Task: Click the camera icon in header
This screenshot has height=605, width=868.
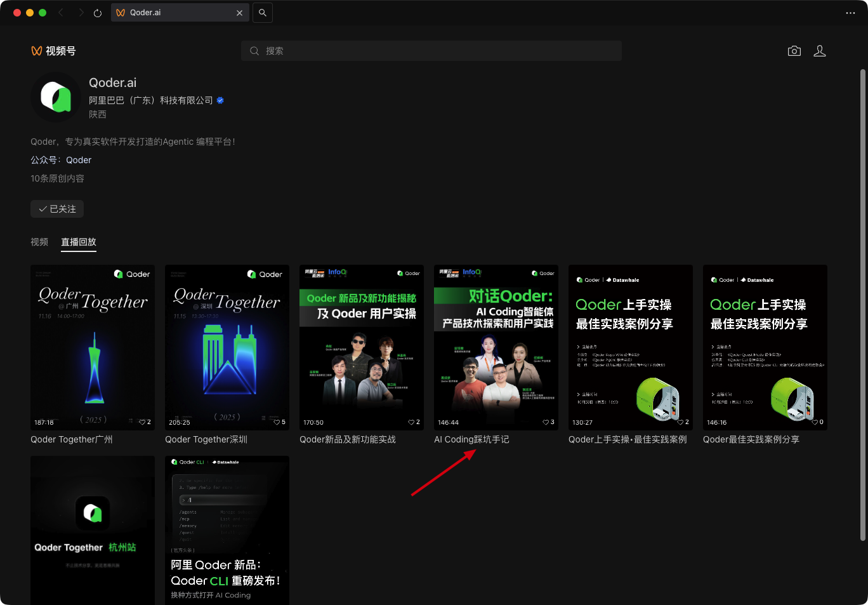Action: point(794,51)
